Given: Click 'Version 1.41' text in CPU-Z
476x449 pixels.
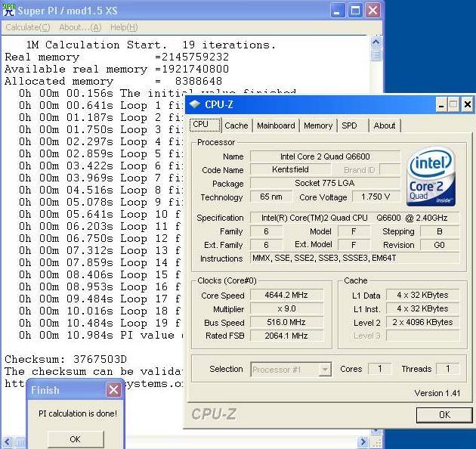Looking at the screenshot, I should (x=437, y=393).
